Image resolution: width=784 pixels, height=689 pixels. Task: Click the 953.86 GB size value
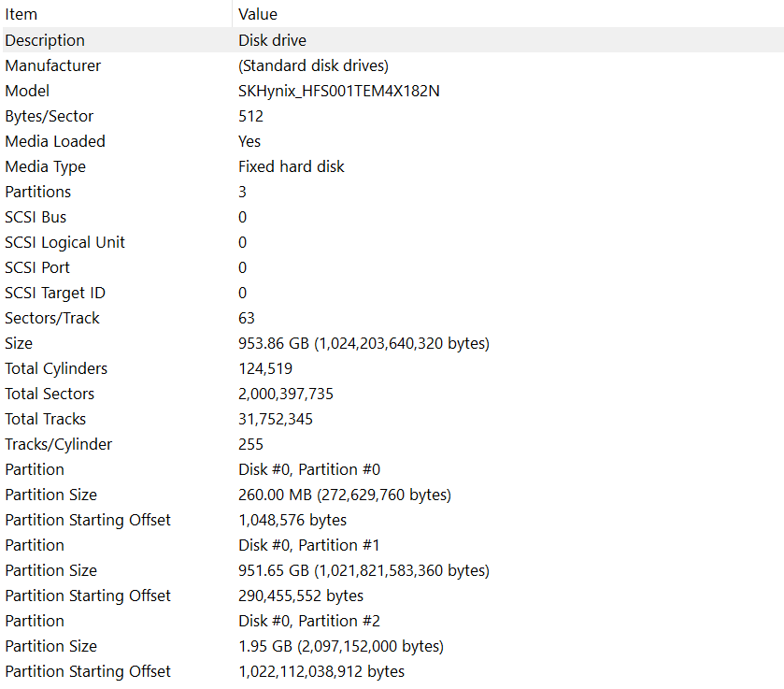(x=363, y=343)
